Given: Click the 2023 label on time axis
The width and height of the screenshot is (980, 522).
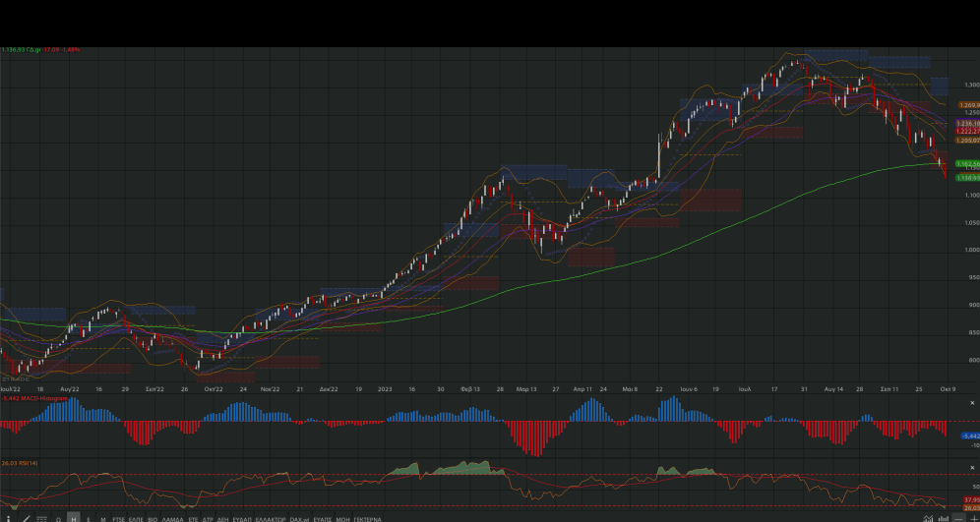Looking at the screenshot, I should 384,388.
